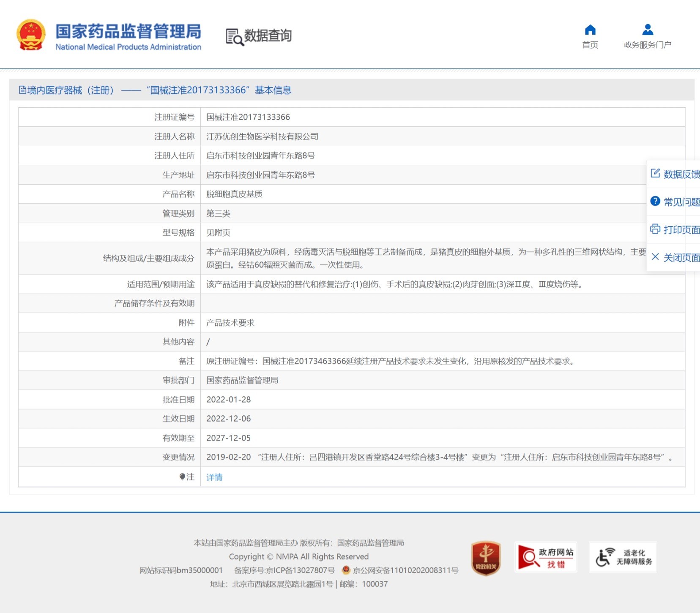Click the 常见问题 question mark icon
The height and width of the screenshot is (613, 700).
pos(655,201)
